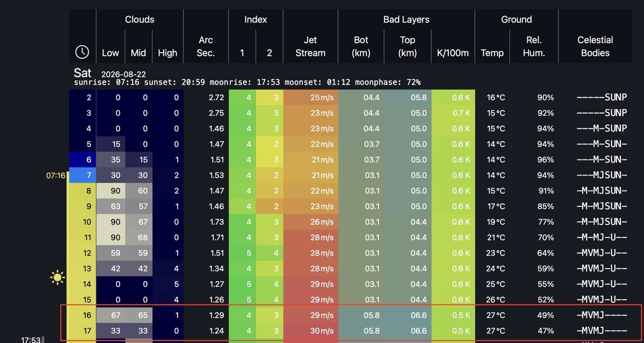Click the 17:53 moonrise time marker
644x343 pixels.
(31, 340)
